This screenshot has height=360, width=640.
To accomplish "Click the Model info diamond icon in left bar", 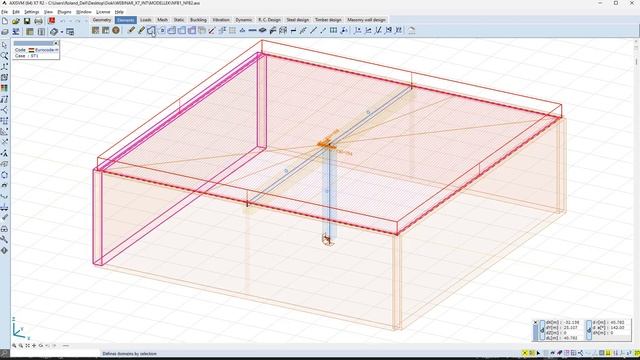I will (4, 250).
